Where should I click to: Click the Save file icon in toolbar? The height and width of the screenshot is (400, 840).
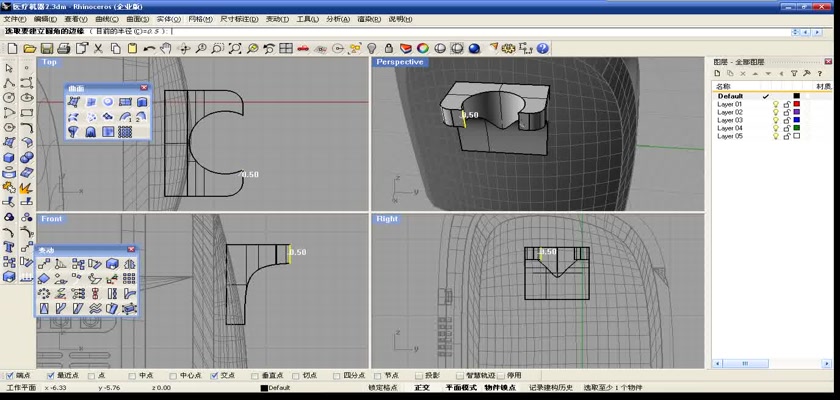(46, 48)
